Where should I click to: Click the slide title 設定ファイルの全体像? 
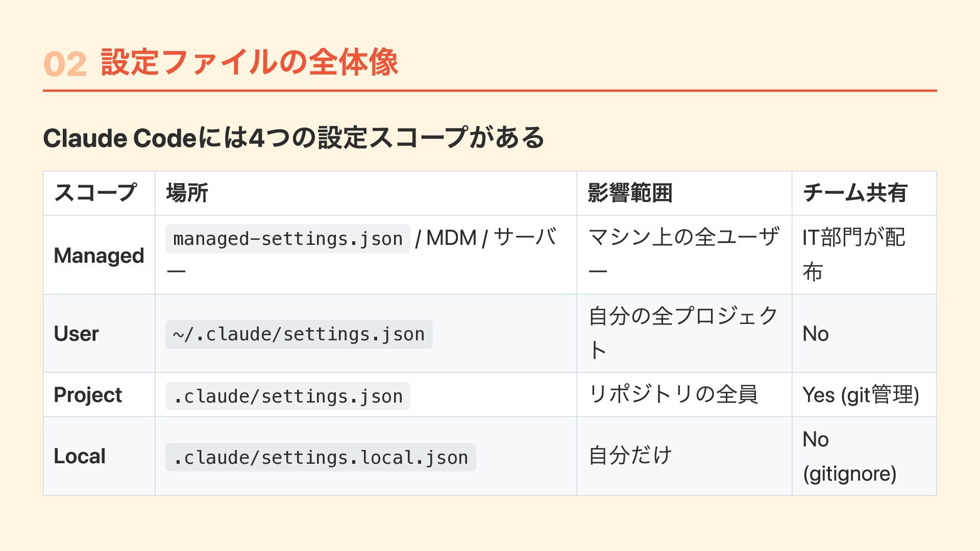coord(249,63)
